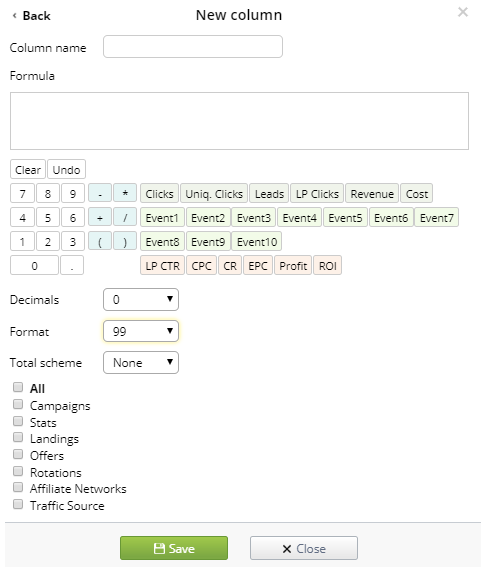Insert the division operator into formula
The height and width of the screenshot is (567, 481).
(x=125, y=217)
